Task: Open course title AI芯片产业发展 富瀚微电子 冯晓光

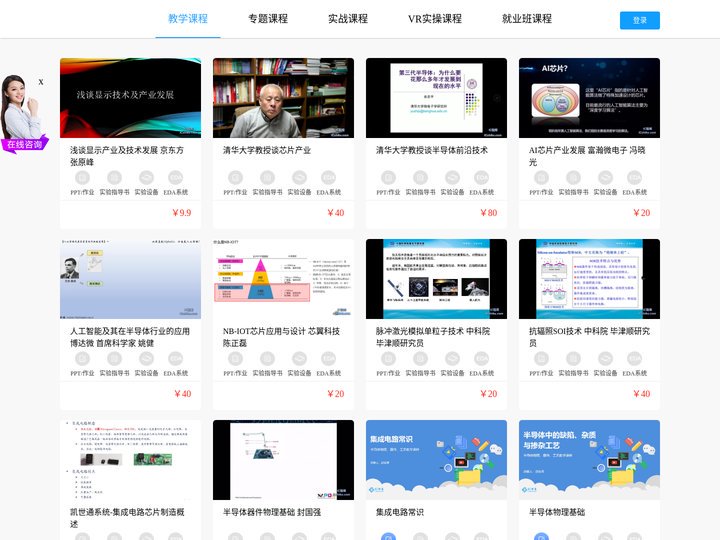Action: [587, 156]
